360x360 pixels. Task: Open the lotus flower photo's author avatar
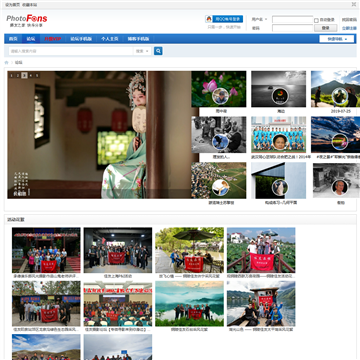[221, 96]
